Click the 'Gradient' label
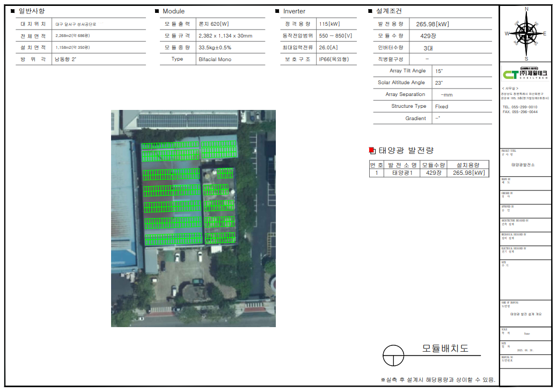Image resolution: width=557 pixels, height=392 pixels. (416, 118)
